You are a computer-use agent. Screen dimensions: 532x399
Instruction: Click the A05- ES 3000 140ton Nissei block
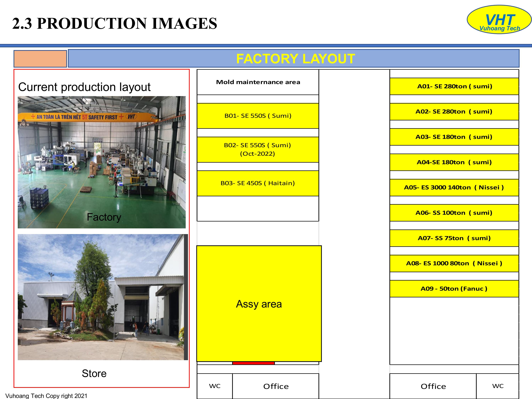click(454, 187)
